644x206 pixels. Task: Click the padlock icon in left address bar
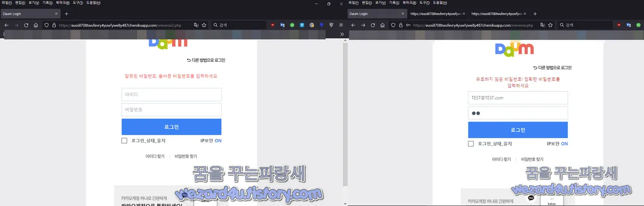coord(54,25)
